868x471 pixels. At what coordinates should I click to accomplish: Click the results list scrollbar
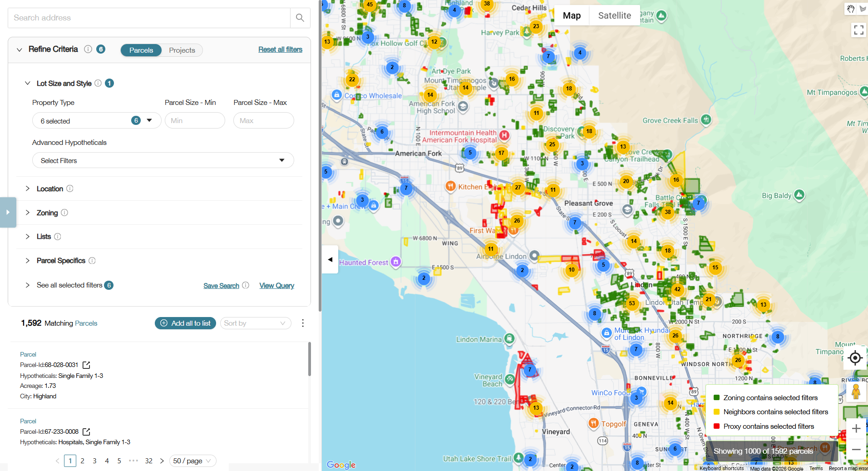(309, 359)
